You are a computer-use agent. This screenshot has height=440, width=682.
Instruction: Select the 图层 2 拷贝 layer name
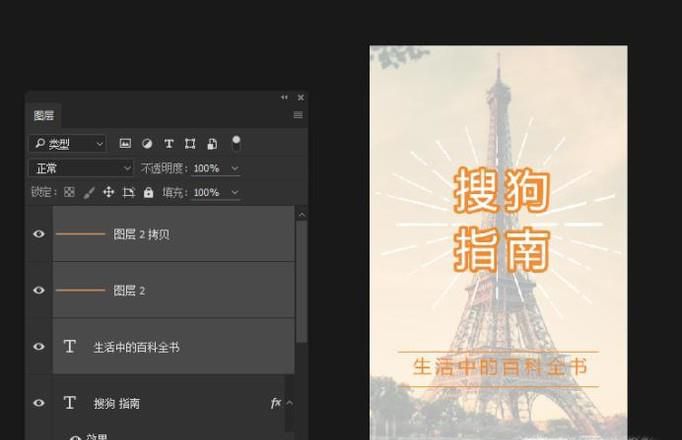point(141,234)
